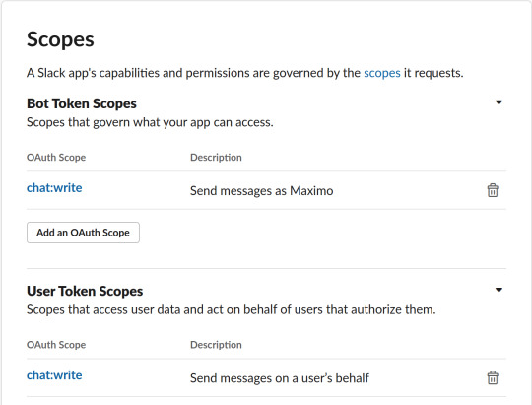
Task: Click Description column header in user table
Action: coord(216,345)
